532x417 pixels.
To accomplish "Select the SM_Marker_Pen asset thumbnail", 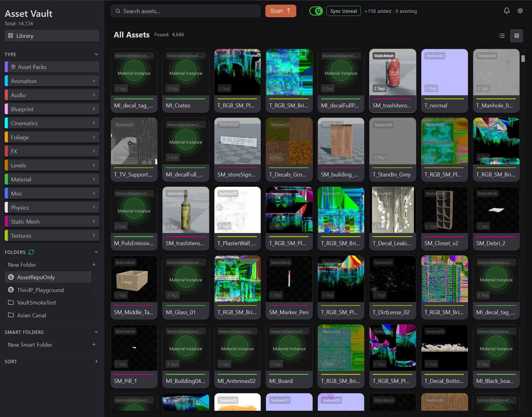I will [x=289, y=279].
